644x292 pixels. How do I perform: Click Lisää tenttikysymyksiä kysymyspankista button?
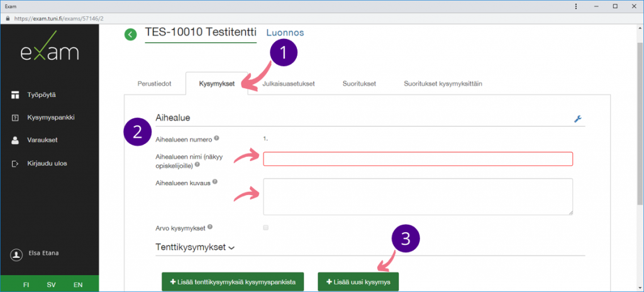point(233,282)
